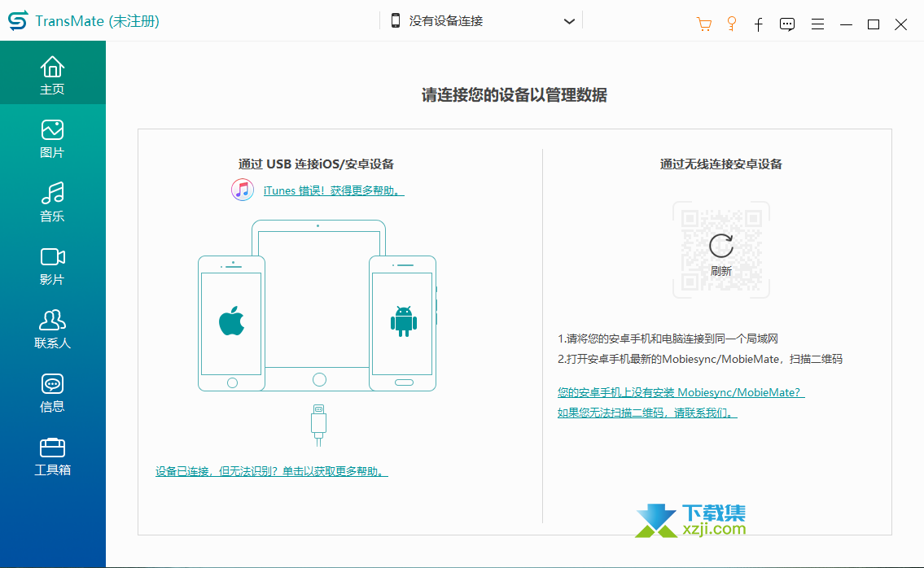Click the 如果您无法扫描二维码 contact link
Screen dimensions: 924x568
pos(647,413)
